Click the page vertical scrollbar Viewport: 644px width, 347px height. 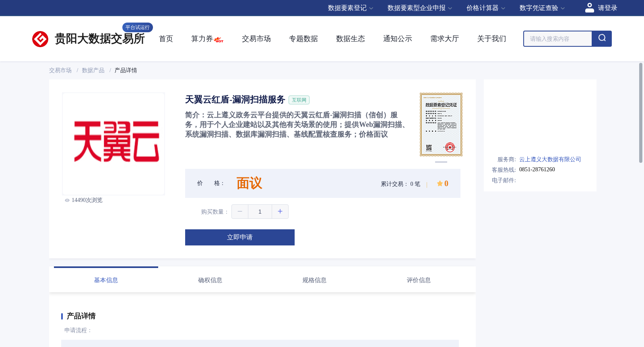(641, 113)
